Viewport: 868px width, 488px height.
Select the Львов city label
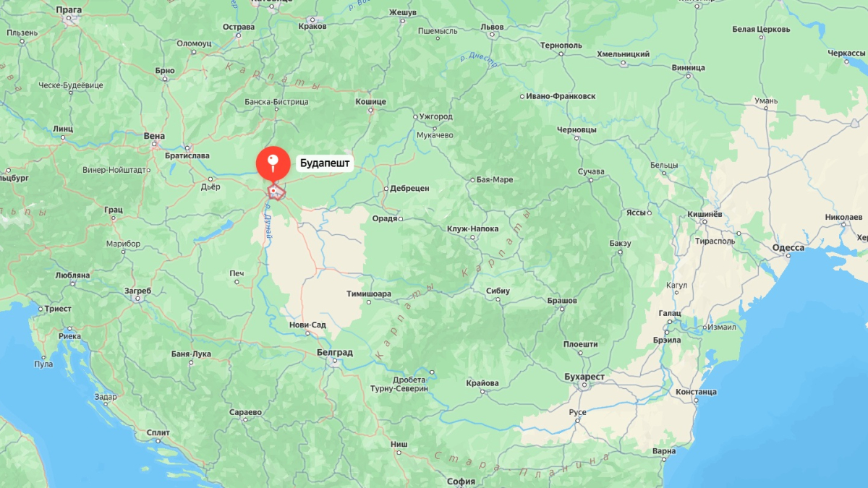[492, 27]
